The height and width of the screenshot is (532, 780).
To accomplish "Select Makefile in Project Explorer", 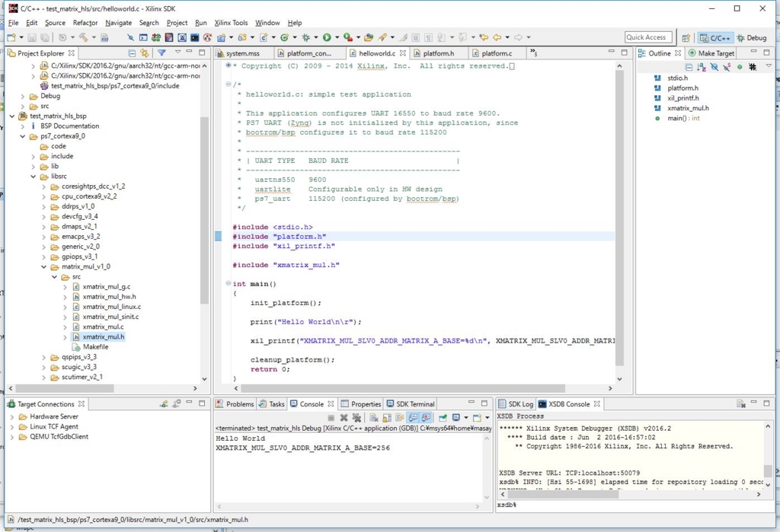I will pos(95,346).
